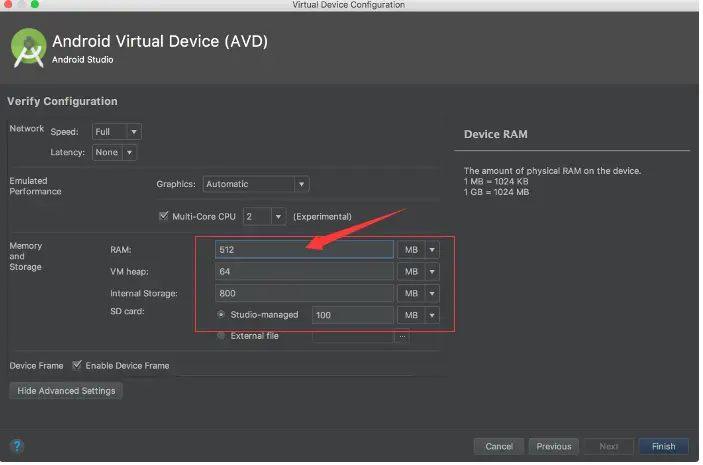Viewport: 703px width, 465px height.
Task: Click the External file browse ellipsis button
Action: pyautogui.click(x=402, y=336)
